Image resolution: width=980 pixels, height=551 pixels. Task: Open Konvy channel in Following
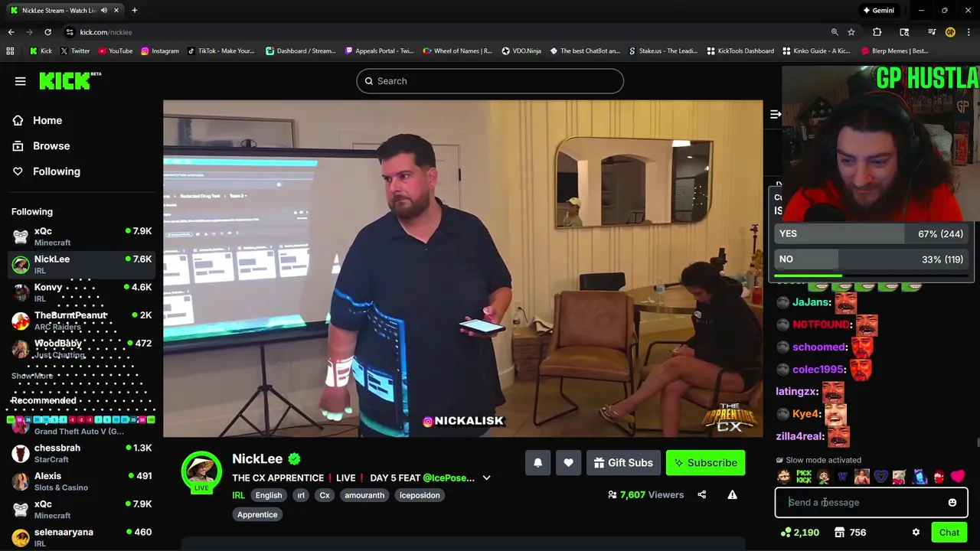[81, 292]
